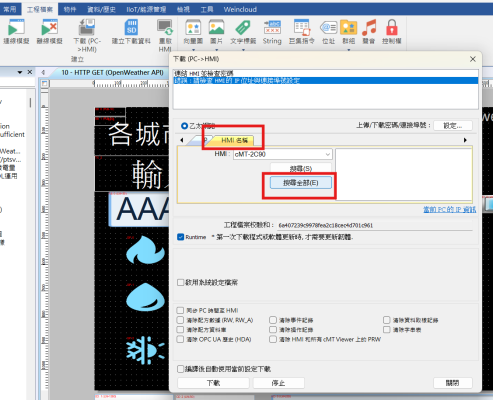Screen dimensions: 493x400
Task: Check clear data sampling records option
Action: point(387,320)
